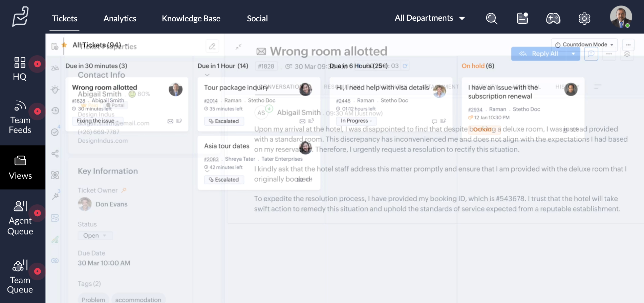Open the Asia tour dates card
The width and height of the screenshot is (644, 303).
pos(259,163)
